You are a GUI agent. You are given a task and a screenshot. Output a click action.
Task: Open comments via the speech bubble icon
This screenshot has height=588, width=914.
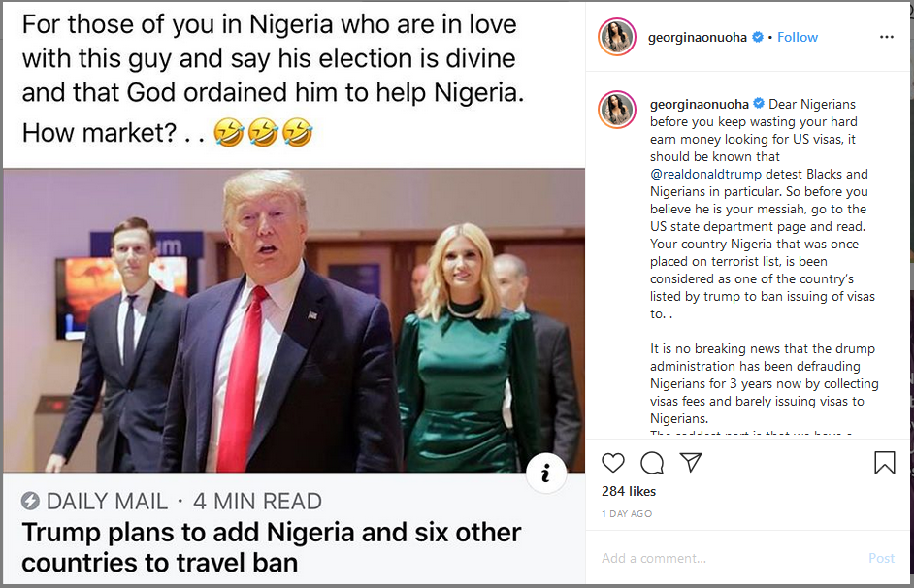[652, 463]
